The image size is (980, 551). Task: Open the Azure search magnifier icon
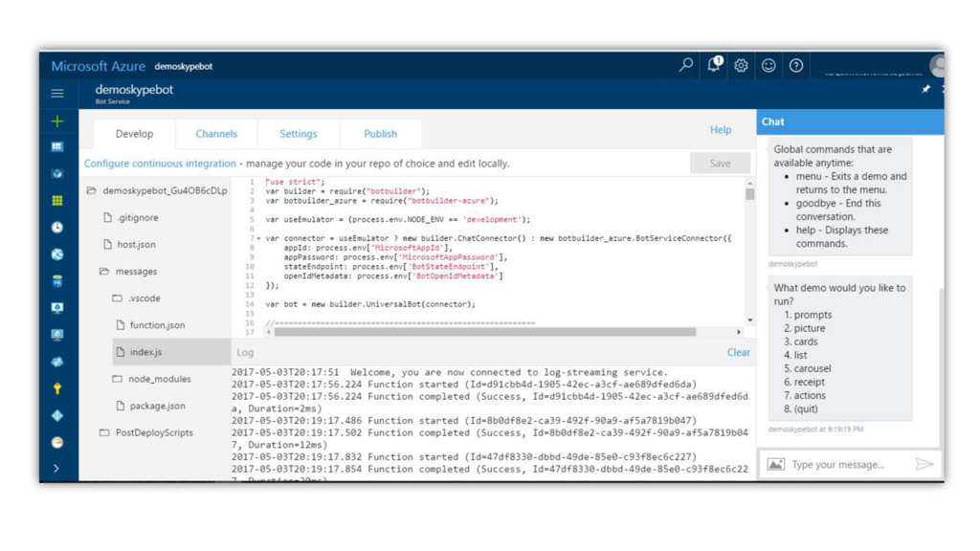pos(686,65)
